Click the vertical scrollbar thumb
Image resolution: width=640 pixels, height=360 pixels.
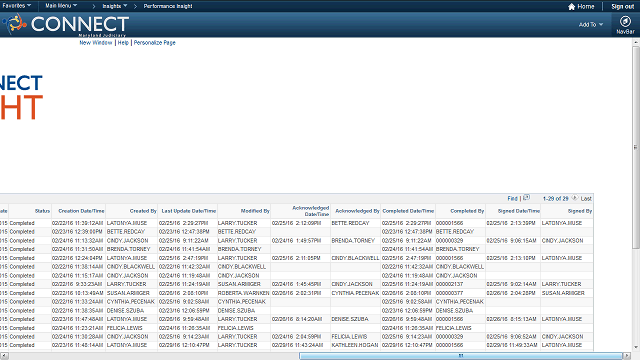[x=636, y=147]
